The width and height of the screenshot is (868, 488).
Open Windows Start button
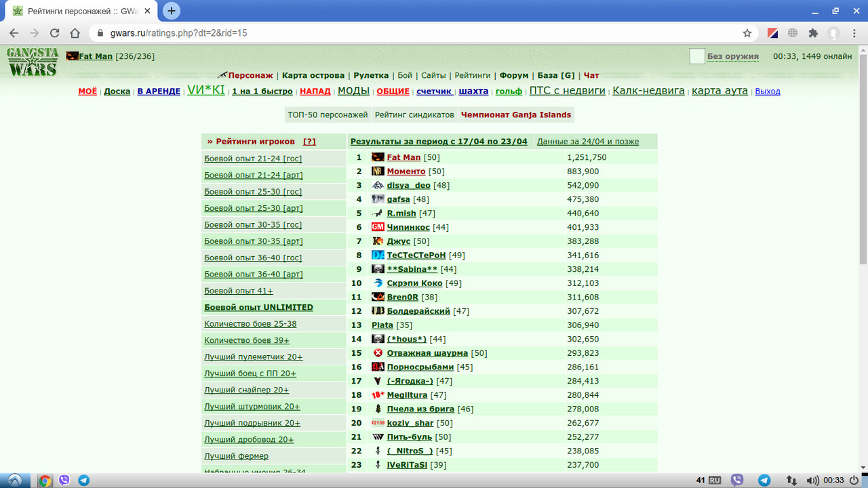[x=15, y=480]
